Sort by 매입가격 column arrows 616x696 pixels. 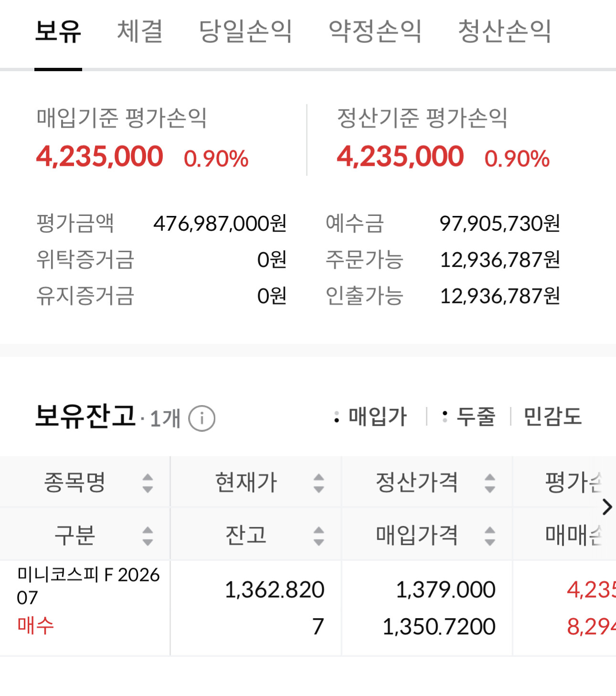489,535
